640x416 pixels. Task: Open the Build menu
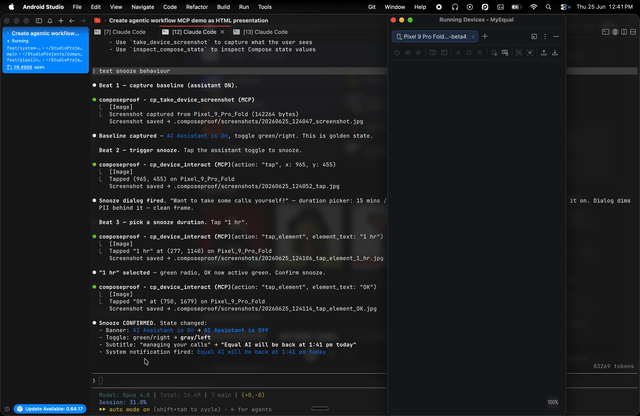coord(223,7)
